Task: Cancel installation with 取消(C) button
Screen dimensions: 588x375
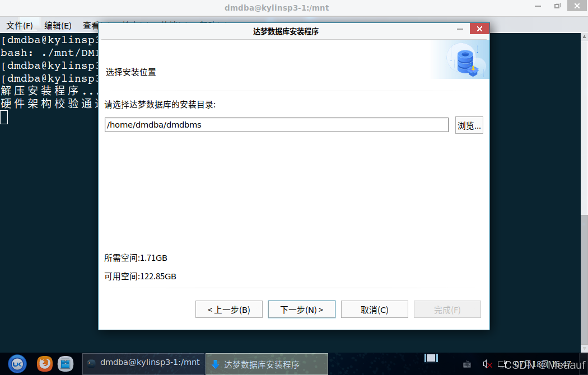Action: 374,310
